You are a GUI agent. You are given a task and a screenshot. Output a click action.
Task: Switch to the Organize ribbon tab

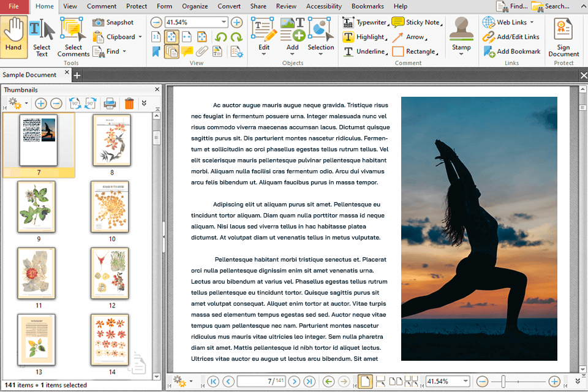point(195,6)
